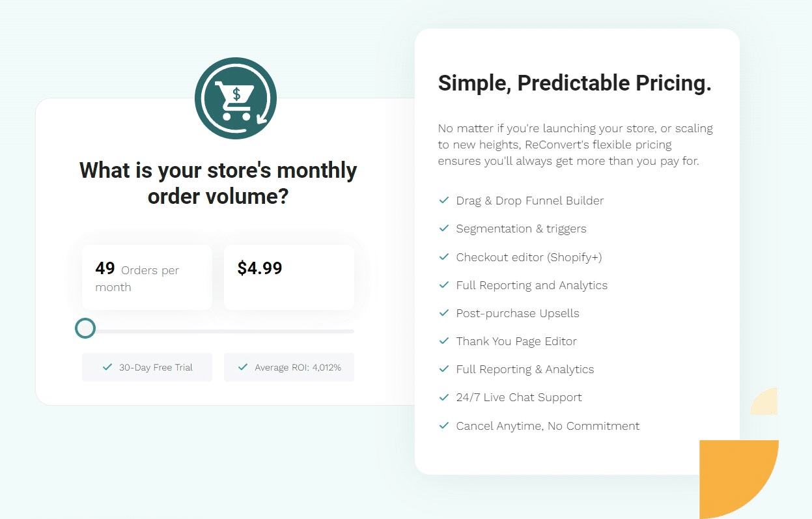Click checkmark beside Drag & Drop Funnel Builder
The width and height of the screenshot is (812, 519).
pos(444,200)
